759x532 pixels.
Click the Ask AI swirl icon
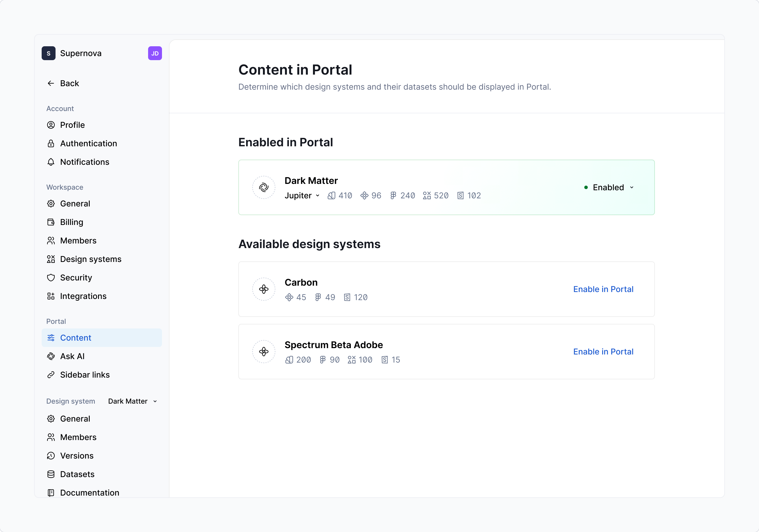pos(51,356)
